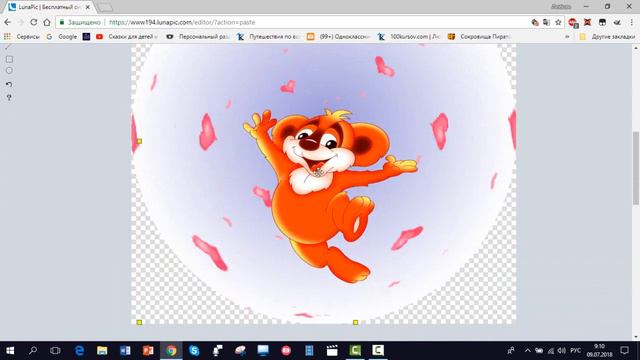Show hidden system tray icons
Screen dimensions: 640x360
pyautogui.click(x=527, y=351)
